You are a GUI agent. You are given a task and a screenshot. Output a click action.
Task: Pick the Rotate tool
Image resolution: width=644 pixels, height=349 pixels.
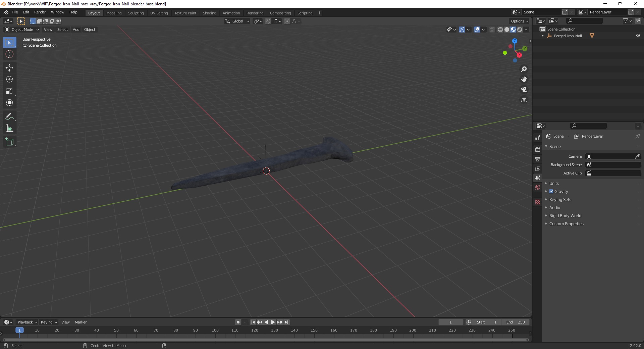pyautogui.click(x=9, y=80)
